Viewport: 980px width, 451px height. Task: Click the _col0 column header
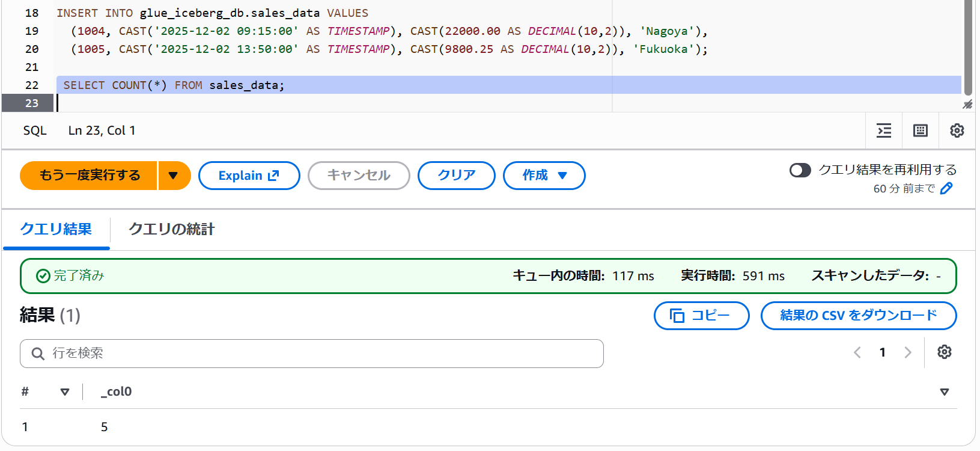[117, 392]
